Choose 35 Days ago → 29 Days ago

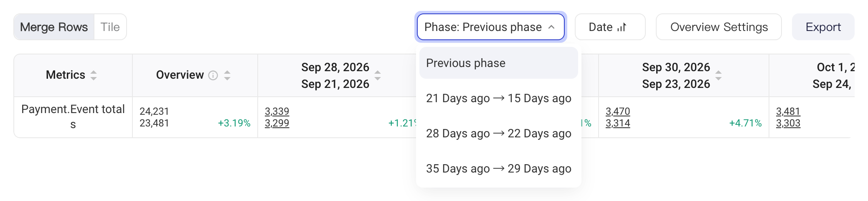pyautogui.click(x=499, y=169)
